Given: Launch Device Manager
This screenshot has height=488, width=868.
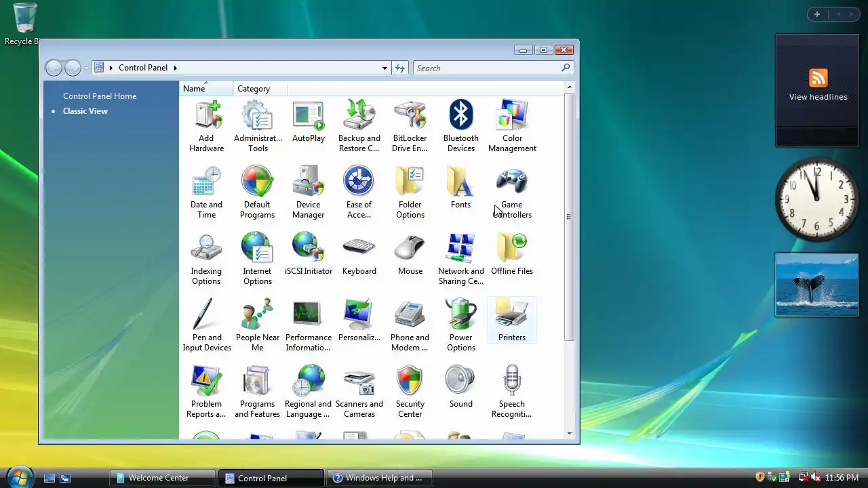Looking at the screenshot, I should tap(309, 192).
